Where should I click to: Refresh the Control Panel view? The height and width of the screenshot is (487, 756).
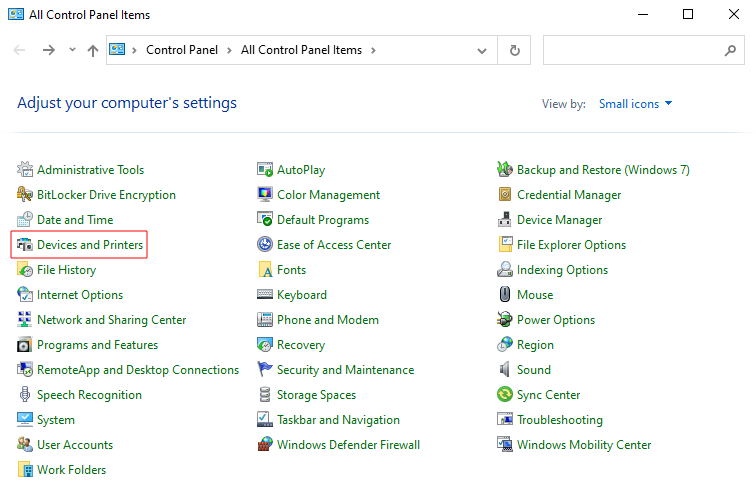click(x=514, y=50)
